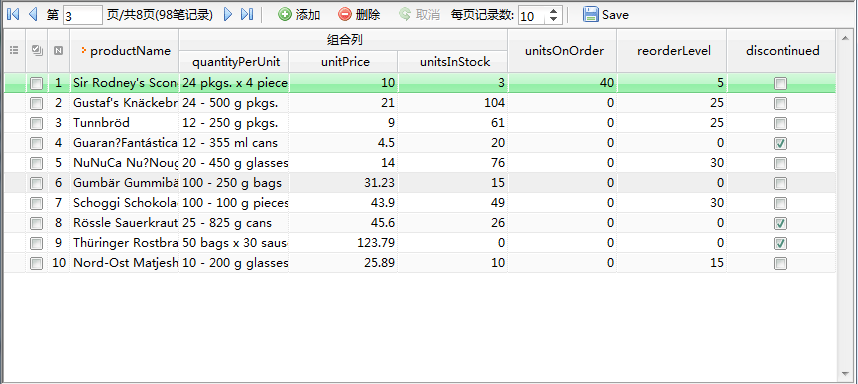This screenshot has height=384, width=858.
Task: Select the 104 units in stock cell
Action: (453, 103)
